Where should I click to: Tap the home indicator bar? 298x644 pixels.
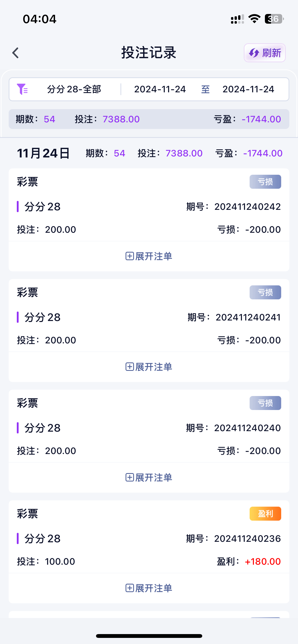click(149, 636)
